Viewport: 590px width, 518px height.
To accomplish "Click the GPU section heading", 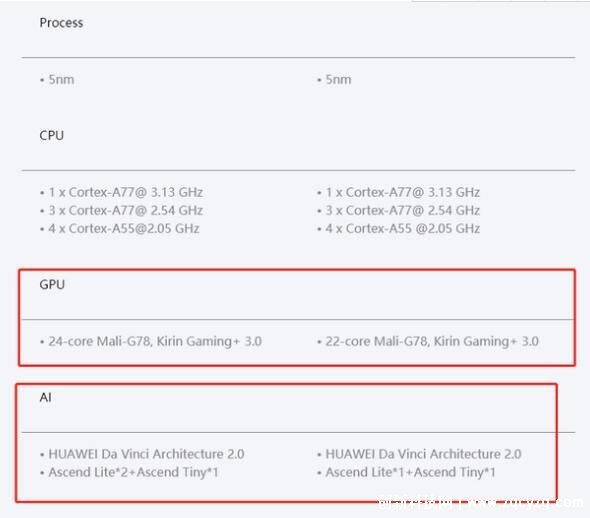I will pyautogui.click(x=52, y=284).
